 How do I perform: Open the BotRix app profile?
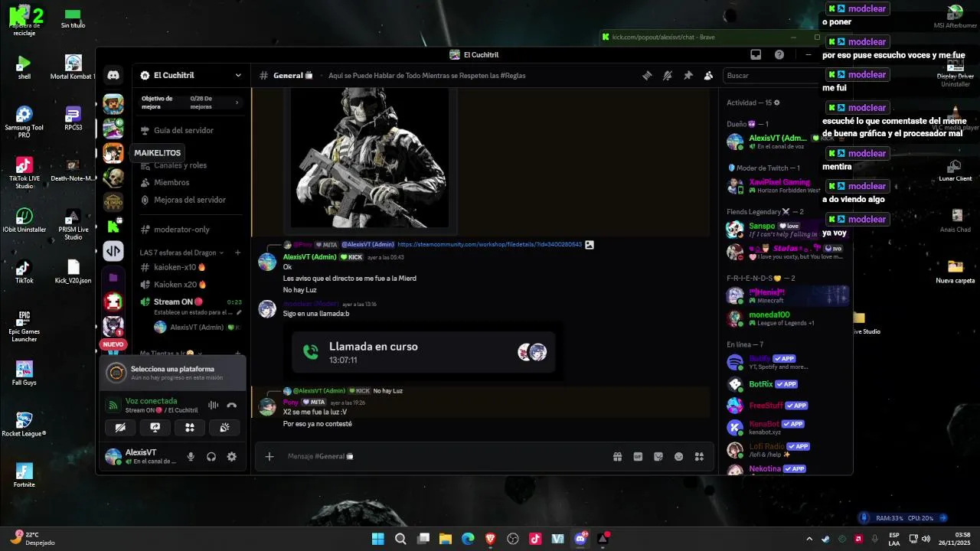[786, 384]
